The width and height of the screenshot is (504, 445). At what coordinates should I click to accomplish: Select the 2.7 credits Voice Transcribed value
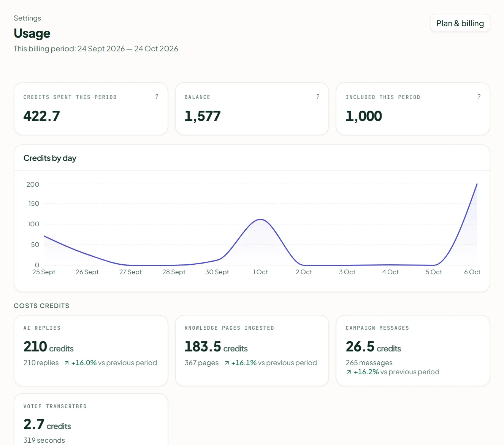(47, 424)
